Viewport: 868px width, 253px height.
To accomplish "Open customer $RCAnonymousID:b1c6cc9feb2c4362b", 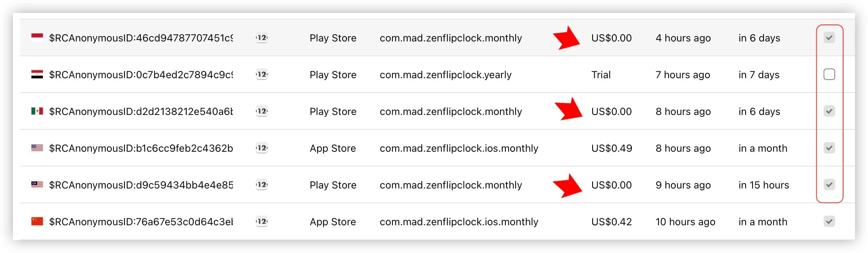I will (x=141, y=148).
